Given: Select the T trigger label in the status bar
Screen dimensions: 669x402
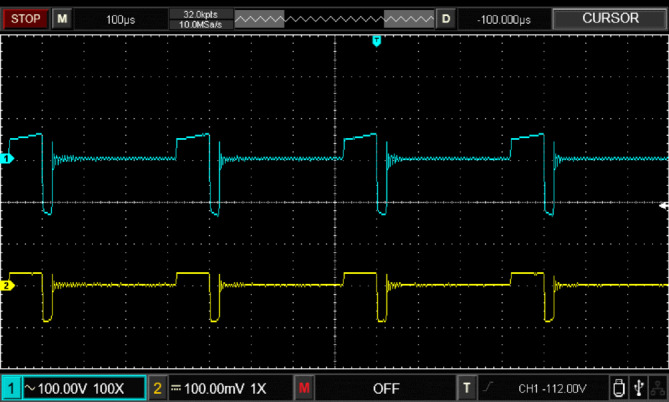Looking at the screenshot, I should (x=467, y=388).
